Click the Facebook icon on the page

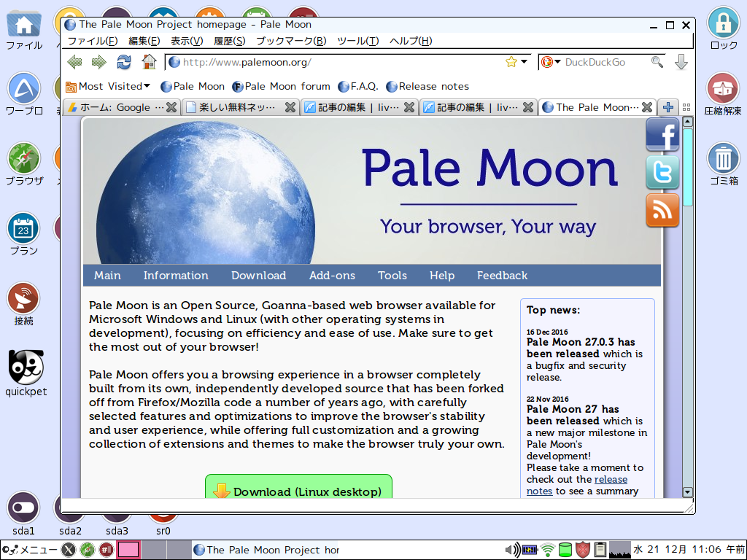(662, 135)
